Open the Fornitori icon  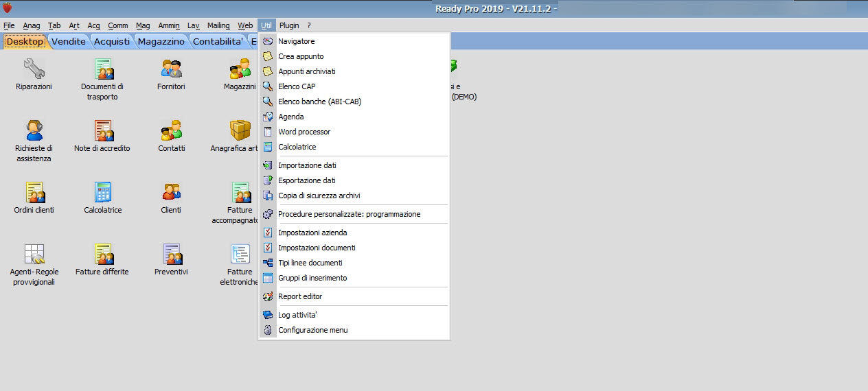[171, 69]
